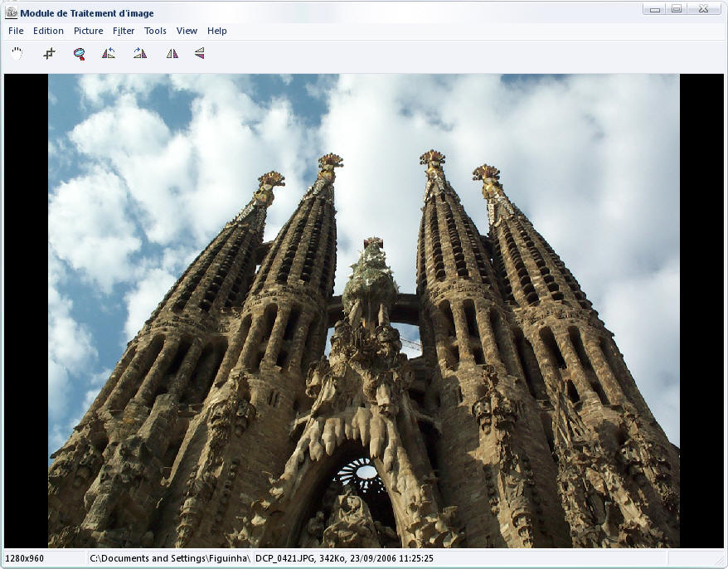728x569 pixels.
Task: Rotate the picture clockwise
Action: click(140, 53)
